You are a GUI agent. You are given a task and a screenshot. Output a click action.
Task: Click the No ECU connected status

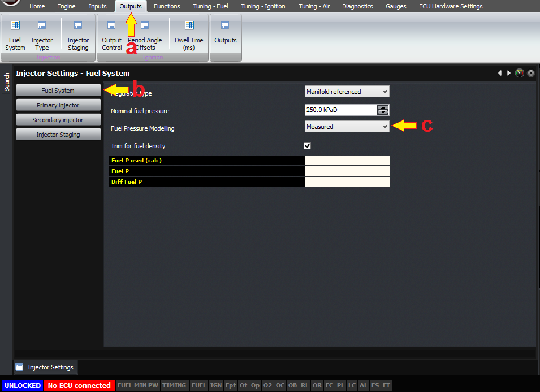(79, 385)
